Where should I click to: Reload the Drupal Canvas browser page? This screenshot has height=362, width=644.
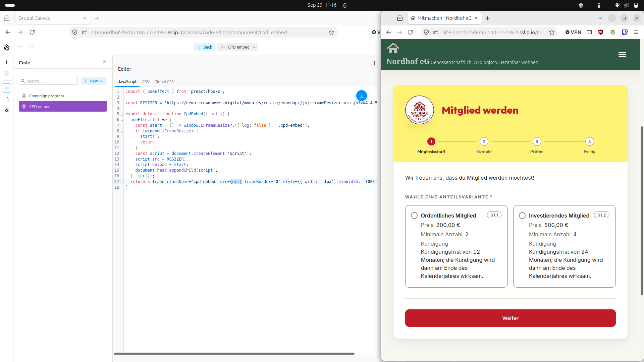pyautogui.click(x=32, y=32)
